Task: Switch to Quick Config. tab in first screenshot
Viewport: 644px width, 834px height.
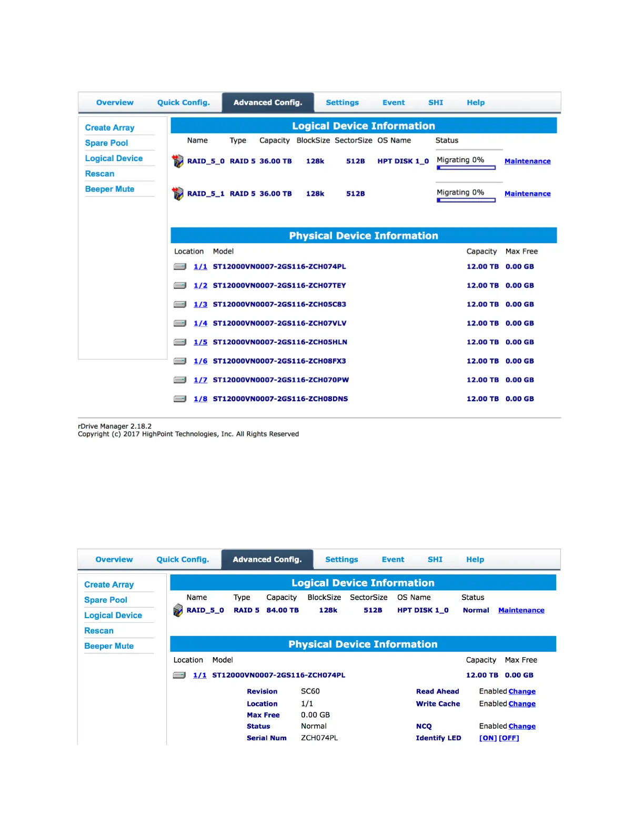Action: click(x=184, y=103)
